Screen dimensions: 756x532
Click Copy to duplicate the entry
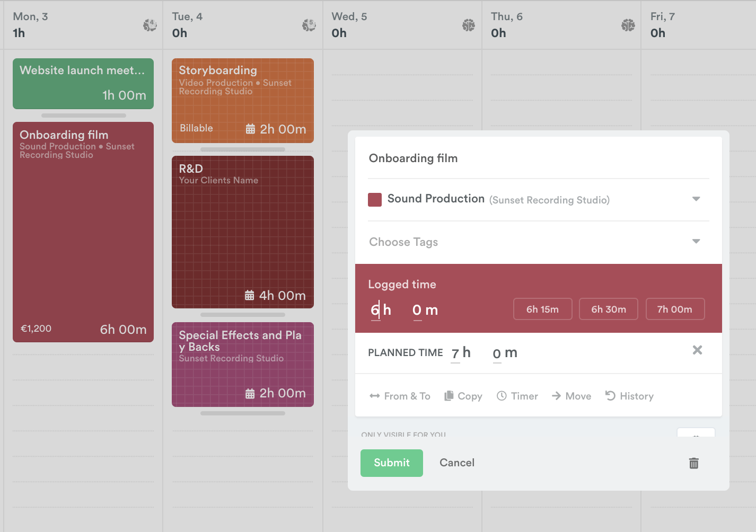pyautogui.click(x=463, y=396)
